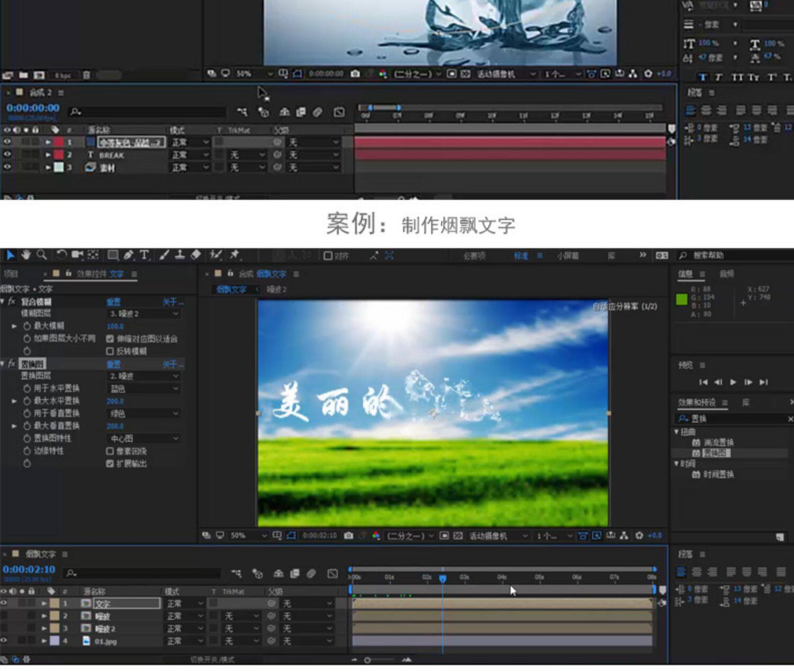Select the Pen tool
The image size is (794, 672).
[x=129, y=255]
